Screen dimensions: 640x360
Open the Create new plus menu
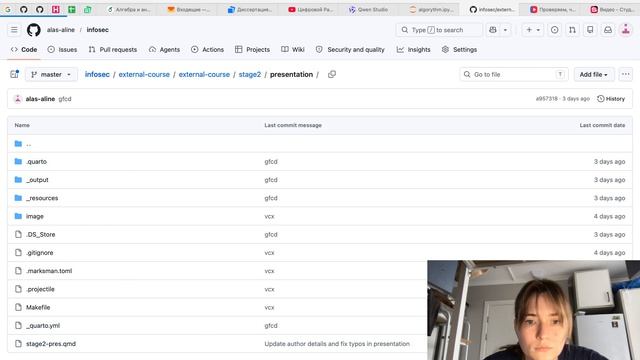tap(533, 30)
